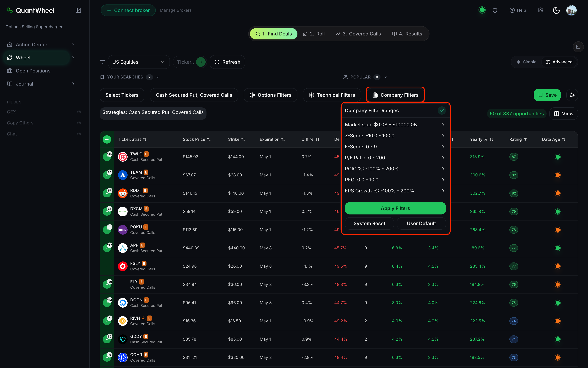
Task: Click the Apply Filters button
Action: tap(395, 208)
